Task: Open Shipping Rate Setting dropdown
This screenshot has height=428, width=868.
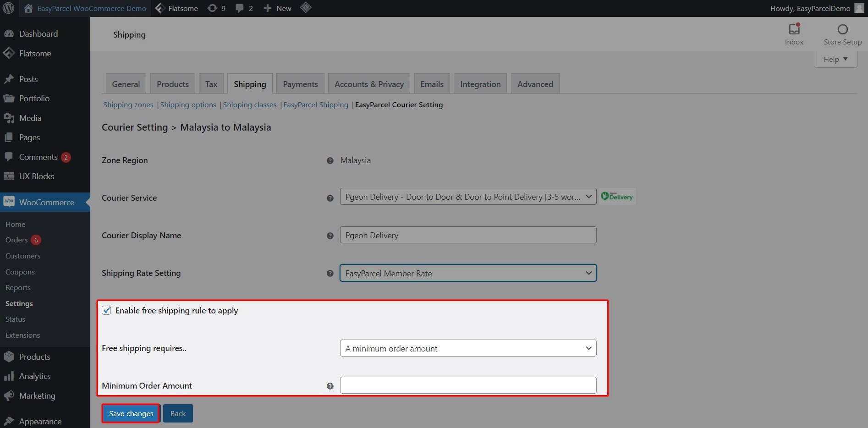Action: pyautogui.click(x=468, y=273)
